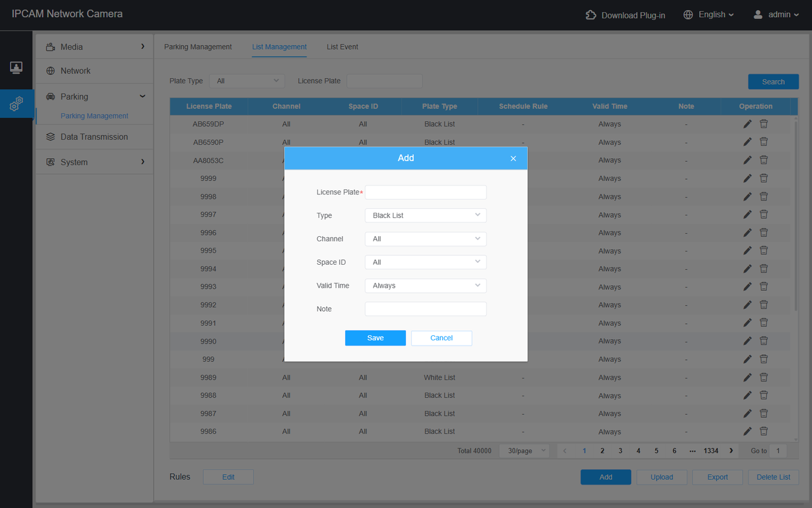Screen dimensions: 812x508
Task: Edit the AB659DP plate entry
Action: click(747, 124)
